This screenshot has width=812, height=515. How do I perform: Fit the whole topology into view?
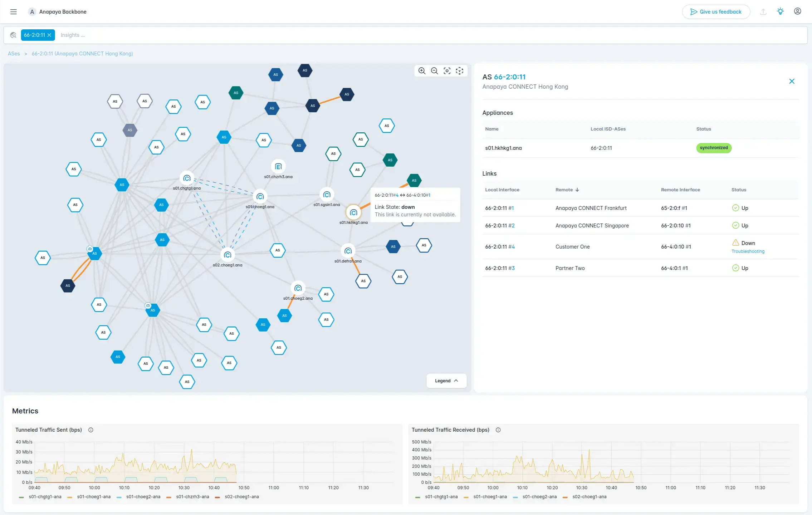click(459, 71)
